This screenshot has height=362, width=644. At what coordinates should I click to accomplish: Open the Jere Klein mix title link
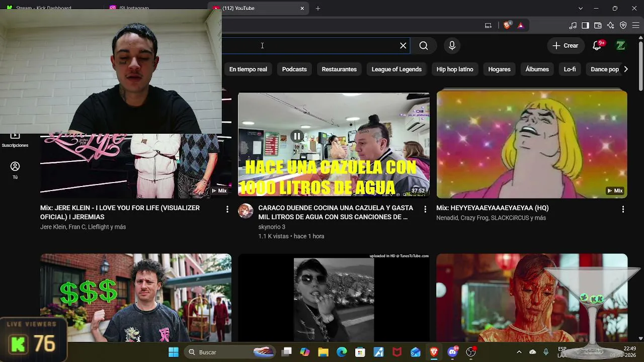(120, 212)
